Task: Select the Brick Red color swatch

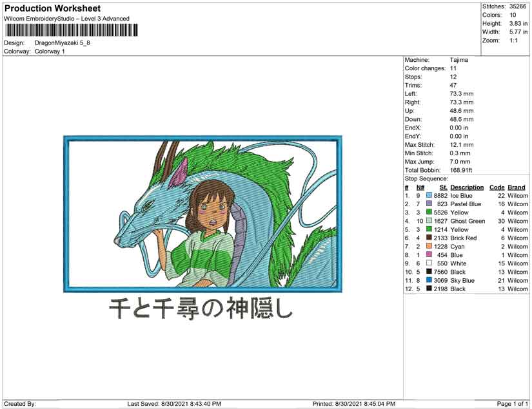Action: pos(429,238)
